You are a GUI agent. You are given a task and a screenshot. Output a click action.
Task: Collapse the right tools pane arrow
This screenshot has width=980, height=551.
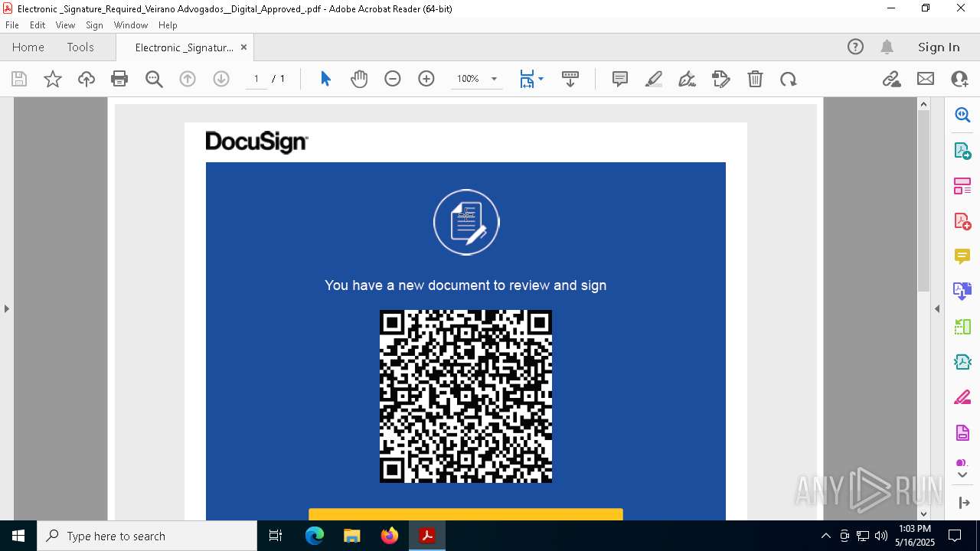pyautogui.click(x=937, y=308)
